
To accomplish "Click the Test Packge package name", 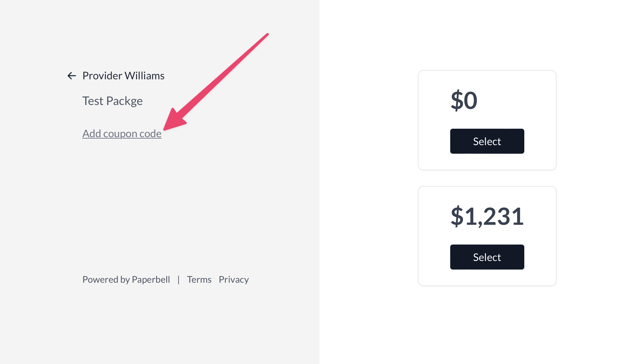I will click(x=112, y=101).
